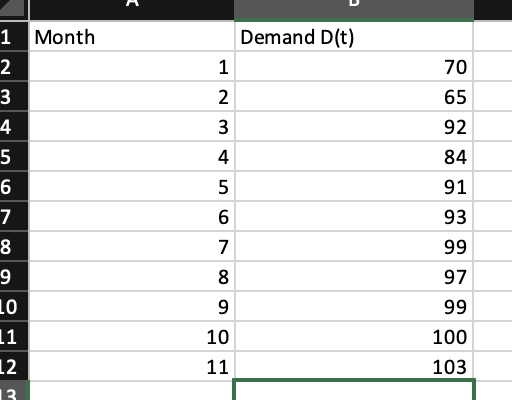512x400 pixels.
Task: Select the cell with demand 84
Action: (x=354, y=157)
